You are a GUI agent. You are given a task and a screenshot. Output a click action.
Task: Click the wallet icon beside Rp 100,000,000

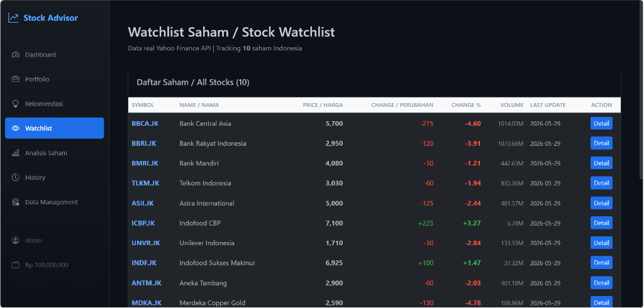pyautogui.click(x=16, y=265)
